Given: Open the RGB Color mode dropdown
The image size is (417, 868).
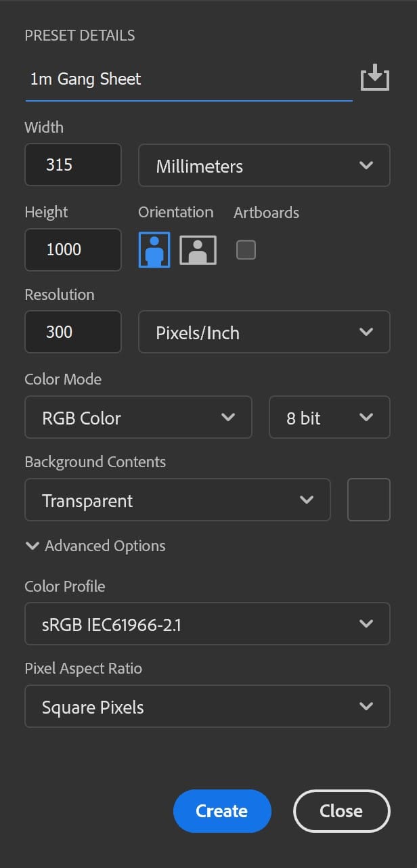Looking at the screenshot, I should [138, 417].
